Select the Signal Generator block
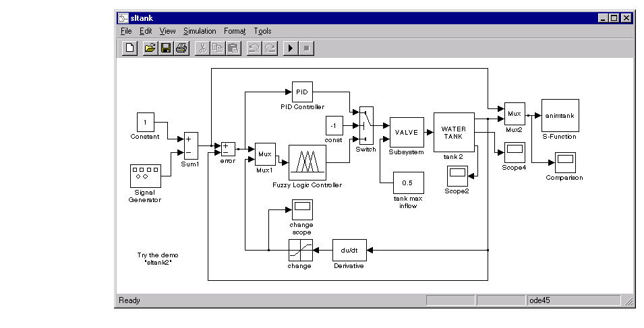Viewport: 644px width, 328px height. pyautogui.click(x=146, y=176)
